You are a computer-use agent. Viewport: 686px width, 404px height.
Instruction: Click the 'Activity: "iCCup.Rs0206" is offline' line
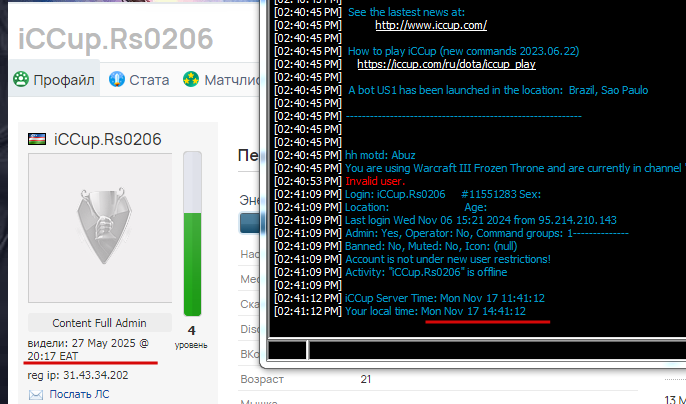tap(426, 272)
